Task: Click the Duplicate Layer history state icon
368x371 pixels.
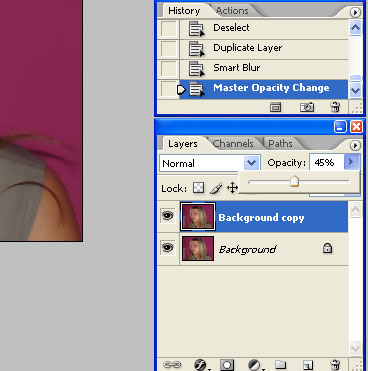Action: tap(196, 49)
